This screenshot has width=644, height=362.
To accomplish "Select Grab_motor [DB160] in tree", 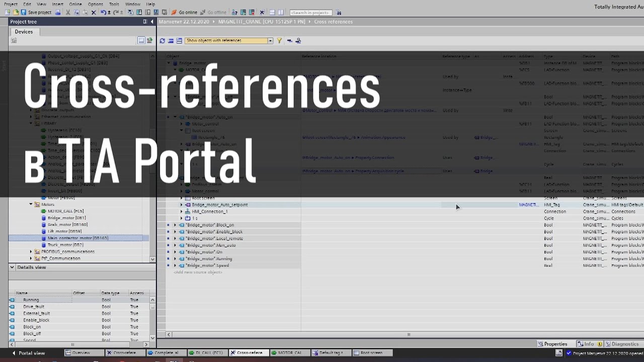I will click(x=67, y=225).
